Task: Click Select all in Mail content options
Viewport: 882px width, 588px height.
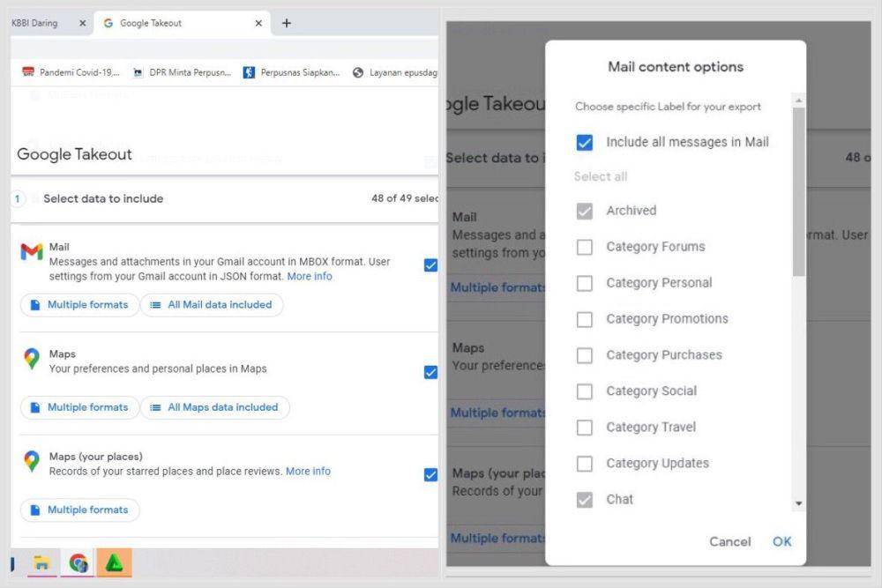Action: tap(600, 176)
